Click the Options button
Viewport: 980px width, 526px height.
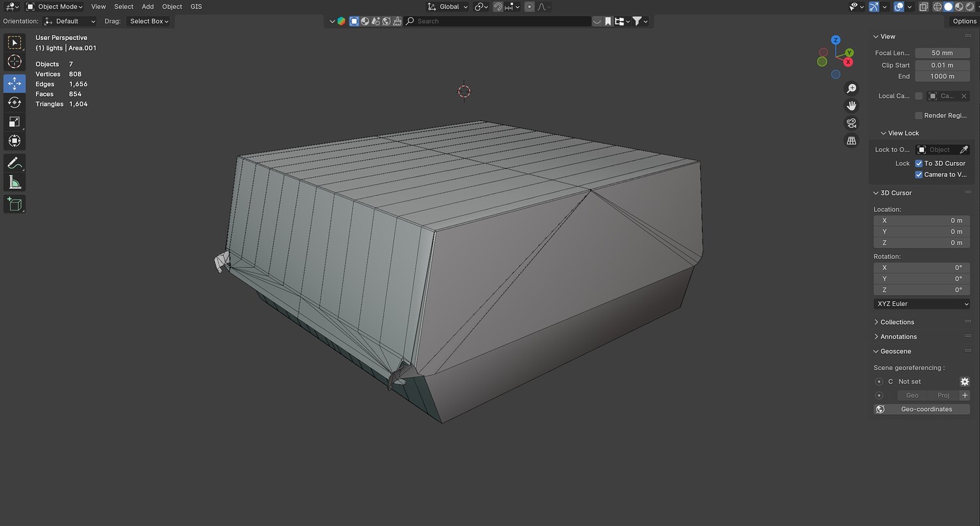click(964, 21)
